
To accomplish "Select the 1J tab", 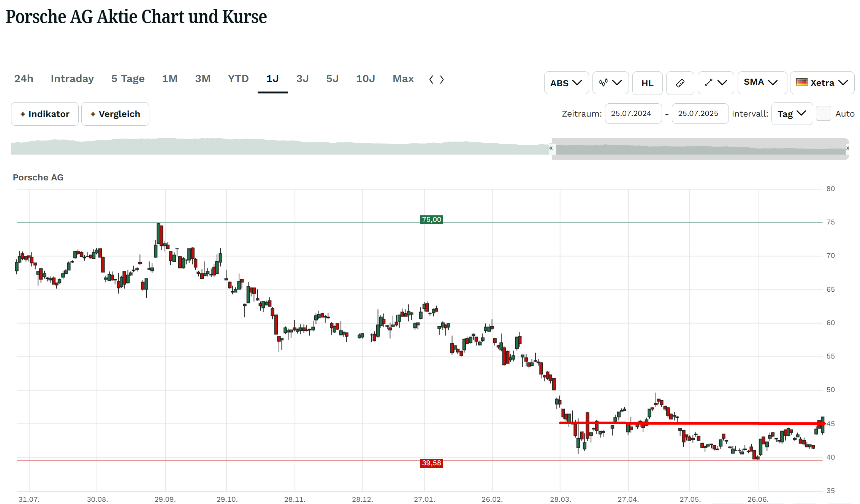I will pos(272,79).
